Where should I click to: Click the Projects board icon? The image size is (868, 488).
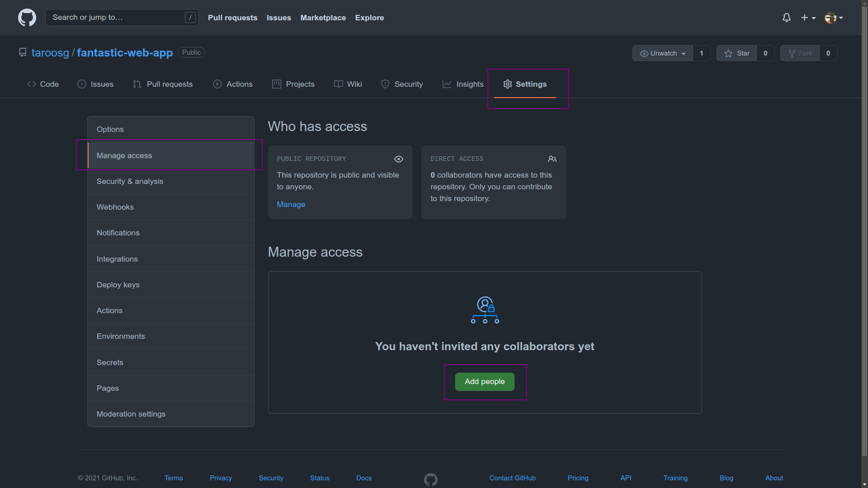click(x=277, y=84)
